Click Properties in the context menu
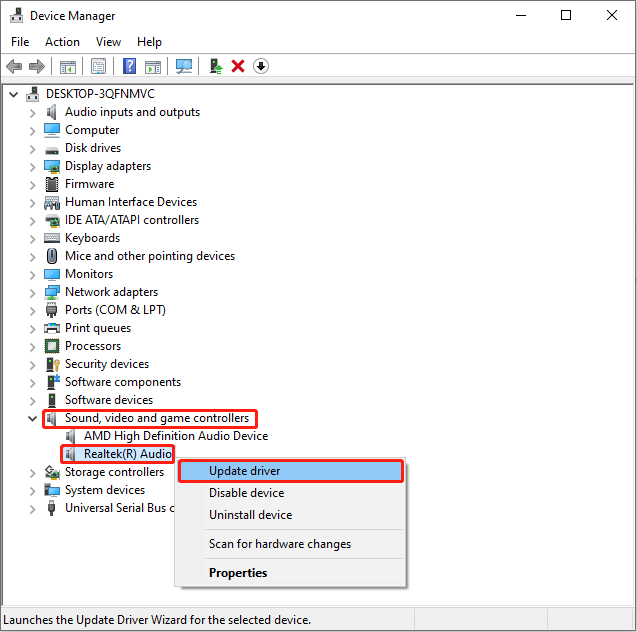 pyautogui.click(x=238, y=573)
